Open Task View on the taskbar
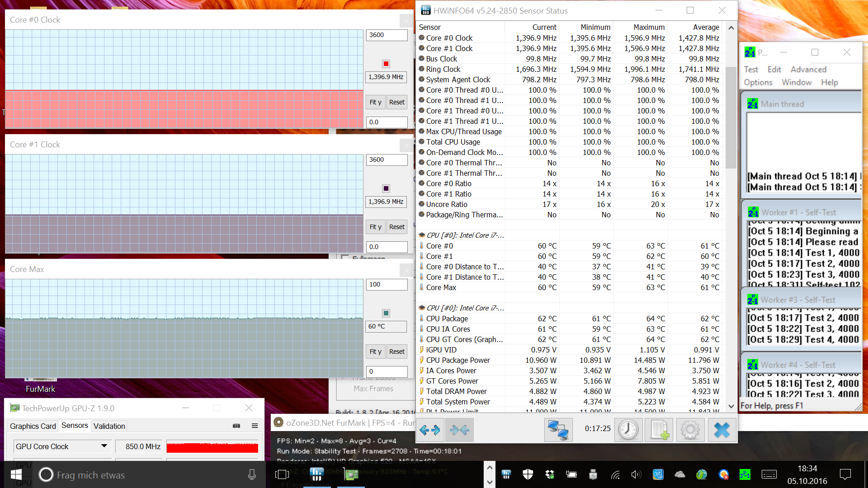 (x=282, y=474)
